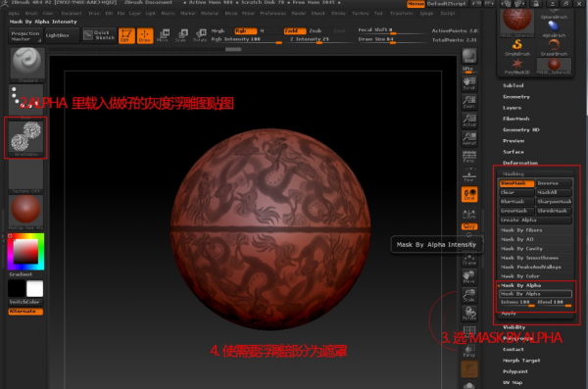Expand the Geometry palette section
The width and height of the screenshot is (588, 389).
(516, 97)
